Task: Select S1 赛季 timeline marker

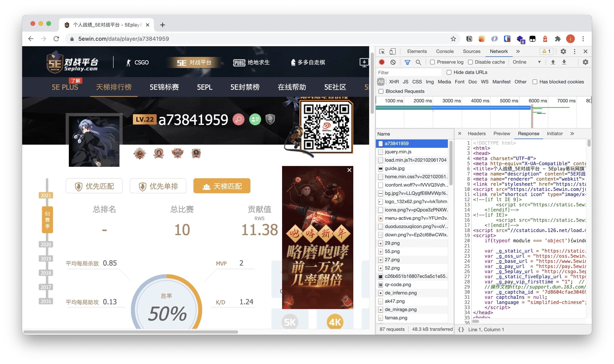Action: tap(47, 220)
